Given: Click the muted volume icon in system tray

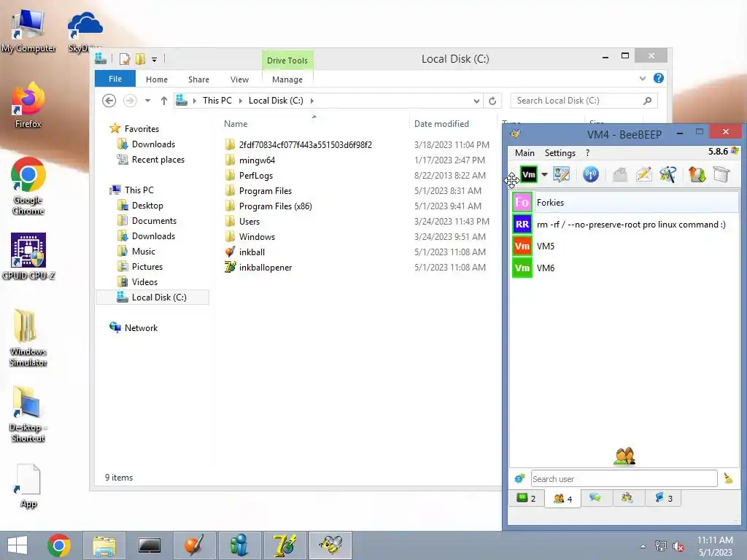Looking at the screenshot, I should click(x=678, y=545).
